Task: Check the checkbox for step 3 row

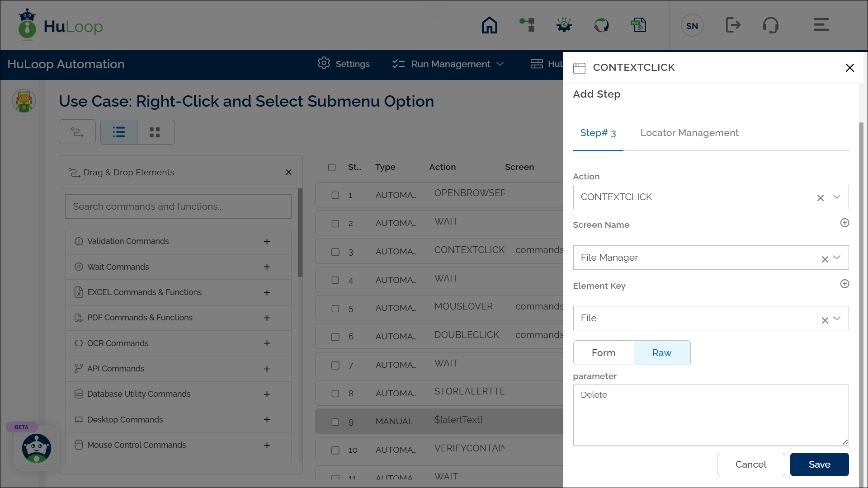Action: pyautogui.click(x=335, y=252)
